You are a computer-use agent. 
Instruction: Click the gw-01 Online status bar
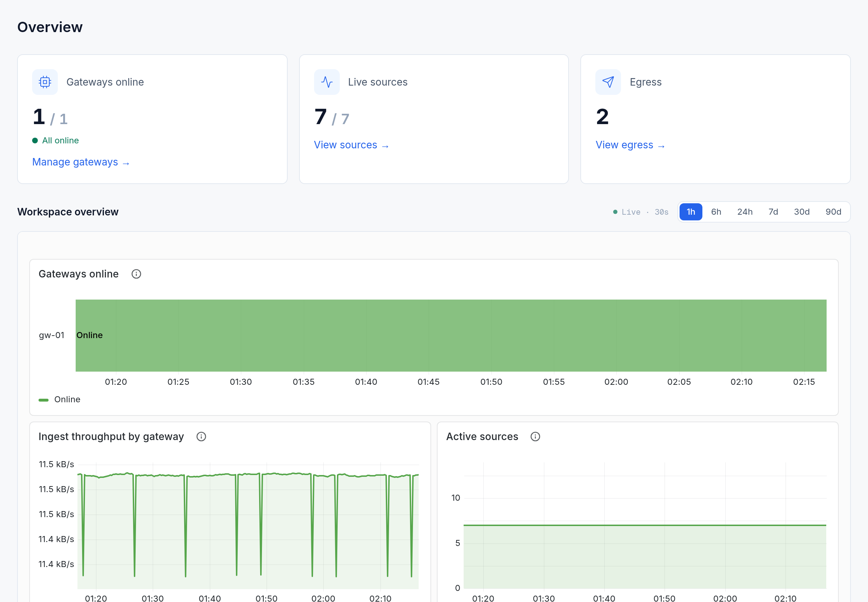(x=451, y=335)
